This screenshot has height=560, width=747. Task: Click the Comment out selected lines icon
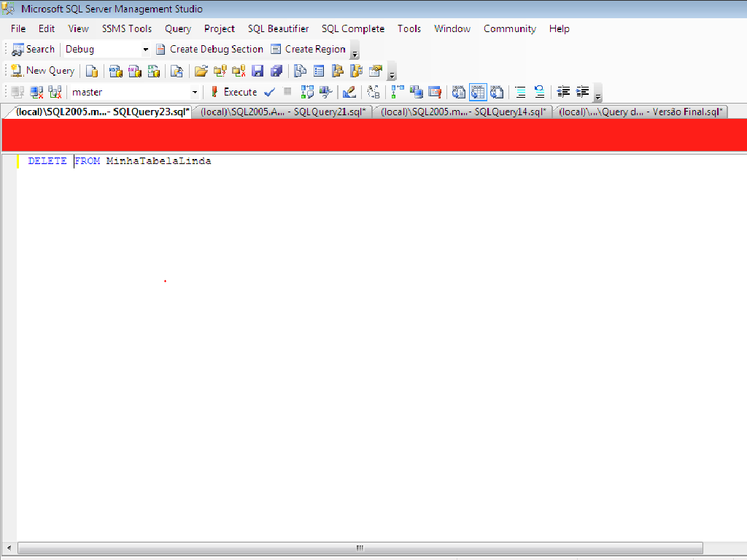[520, 92]
